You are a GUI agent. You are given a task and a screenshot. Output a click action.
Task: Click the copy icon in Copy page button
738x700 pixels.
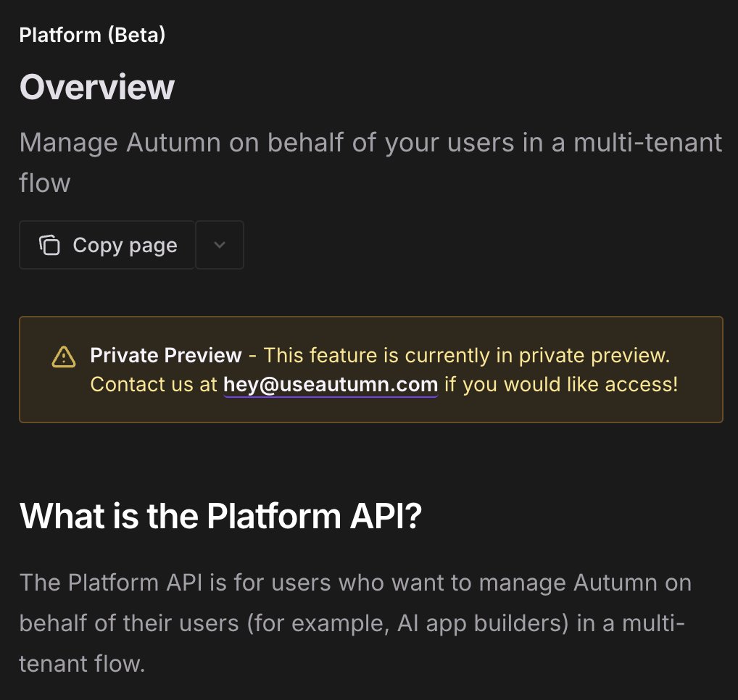(49, 245)
